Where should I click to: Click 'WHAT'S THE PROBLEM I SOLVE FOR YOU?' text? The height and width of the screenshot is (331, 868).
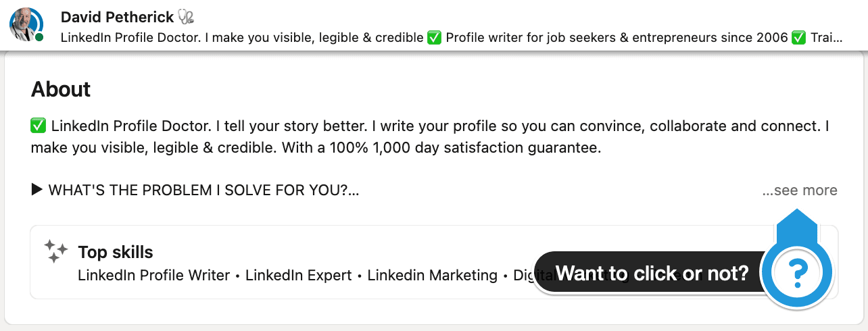point(203,190)
